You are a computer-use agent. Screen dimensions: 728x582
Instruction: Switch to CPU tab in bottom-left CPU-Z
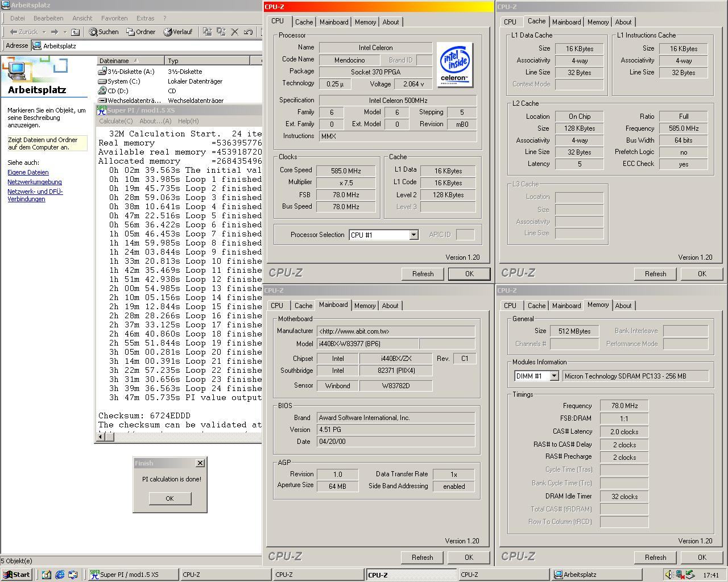point(277,306)
